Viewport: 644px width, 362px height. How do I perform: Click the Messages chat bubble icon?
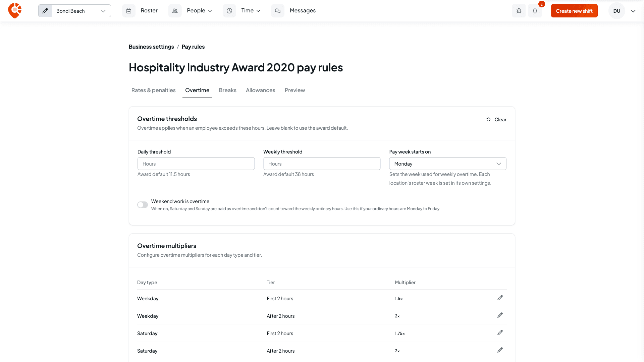tap(278, 11)
